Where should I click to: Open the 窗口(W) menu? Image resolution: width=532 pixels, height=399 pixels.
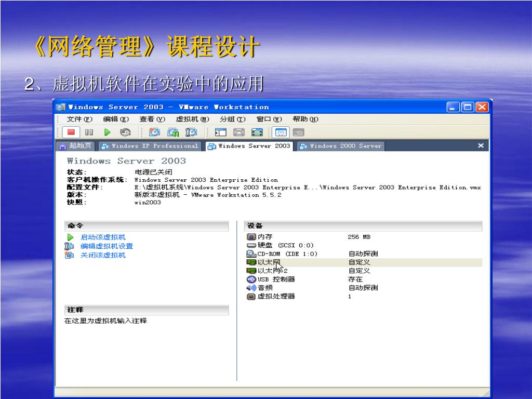click(x=269, y=119)
